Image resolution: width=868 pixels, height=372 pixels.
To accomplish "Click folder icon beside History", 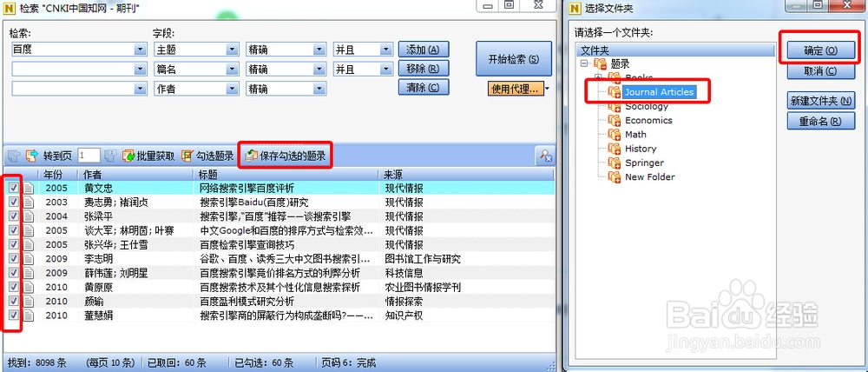I will 615,149.
